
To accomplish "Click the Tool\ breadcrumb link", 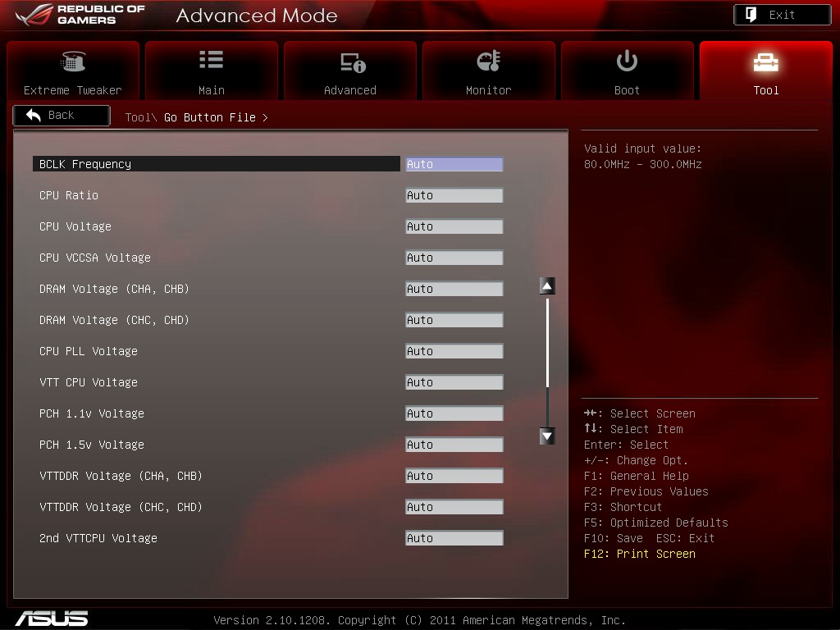I will pos(141,117).
